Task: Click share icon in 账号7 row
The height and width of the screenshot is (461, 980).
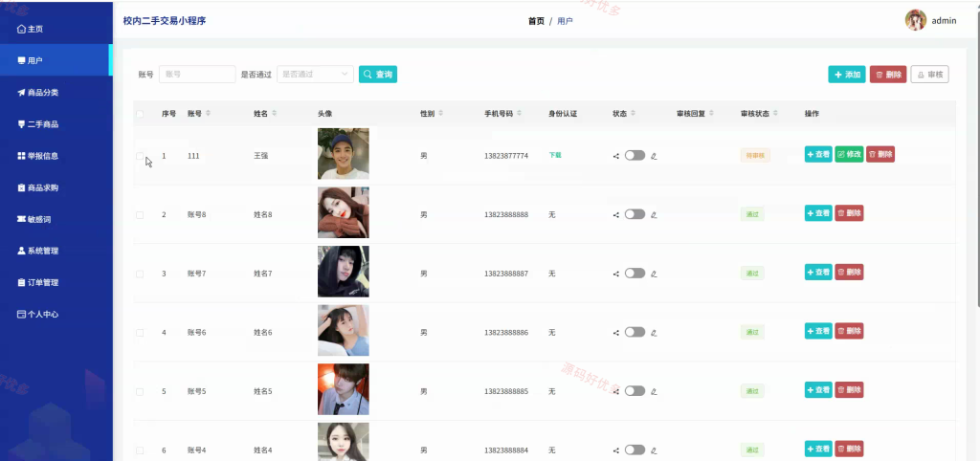Action: [616, 274]
